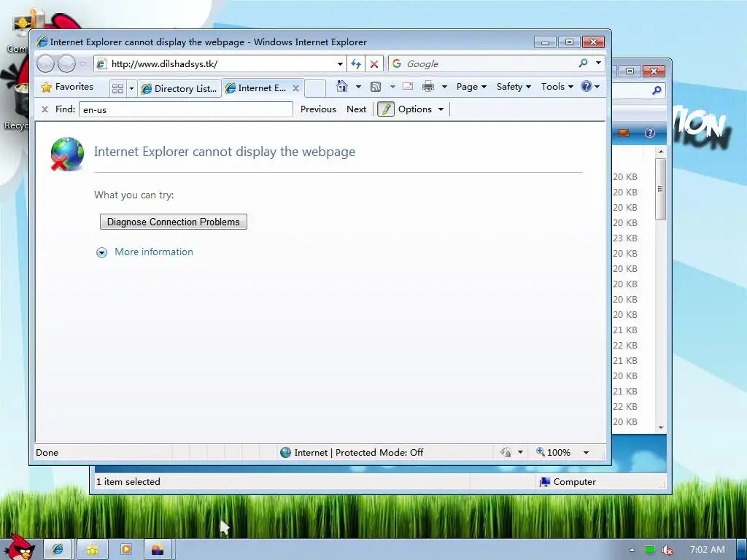This screenshot has height=560, width=747.
Task: Open the Favorites star button
Action: click(68, 87)
